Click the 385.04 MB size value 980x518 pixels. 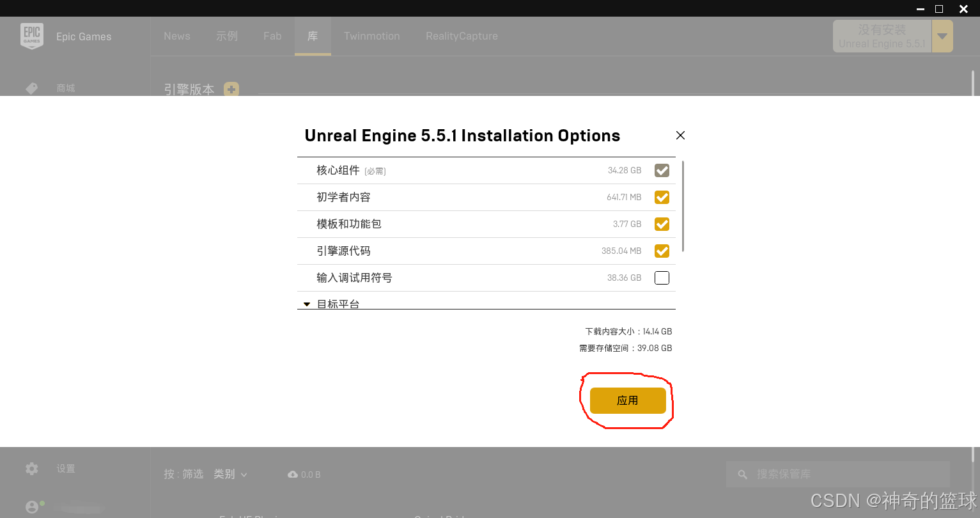[621, 251]
